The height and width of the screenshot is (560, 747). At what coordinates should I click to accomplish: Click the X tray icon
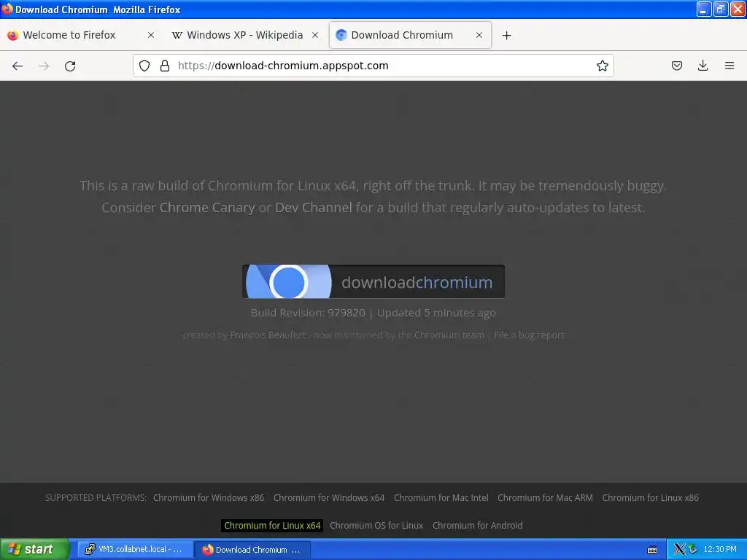click(679, 549)
